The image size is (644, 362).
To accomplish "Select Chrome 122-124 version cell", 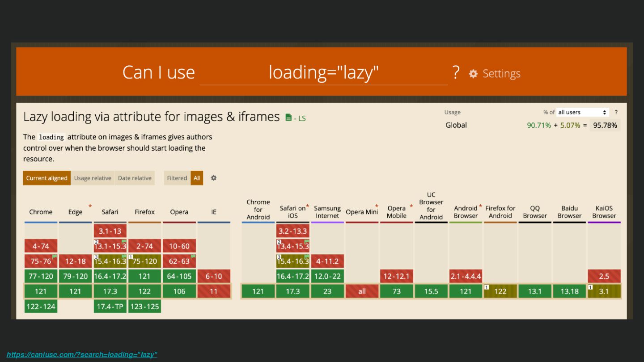I will [41, 306].
